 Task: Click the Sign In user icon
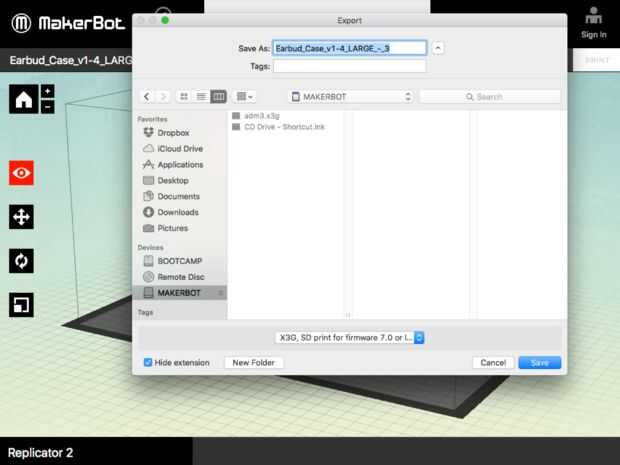point(594,16)
